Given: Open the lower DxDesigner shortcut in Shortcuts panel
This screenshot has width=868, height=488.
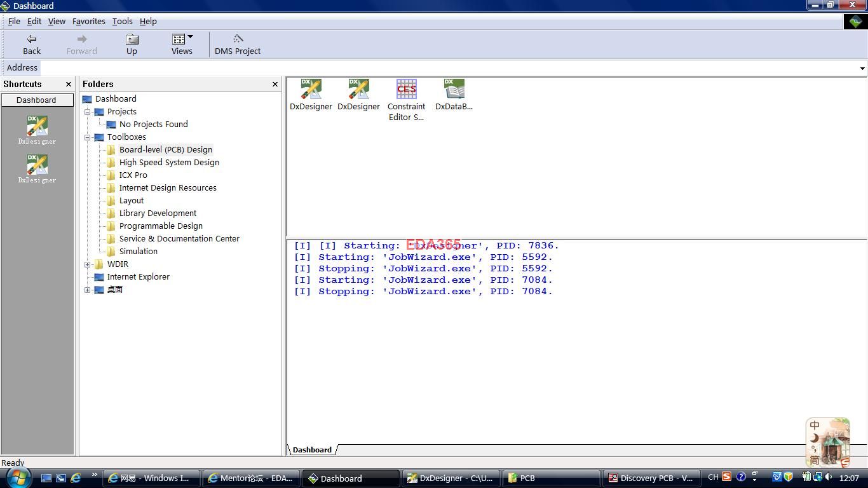Looking at the screenshot, I should 37,169.
